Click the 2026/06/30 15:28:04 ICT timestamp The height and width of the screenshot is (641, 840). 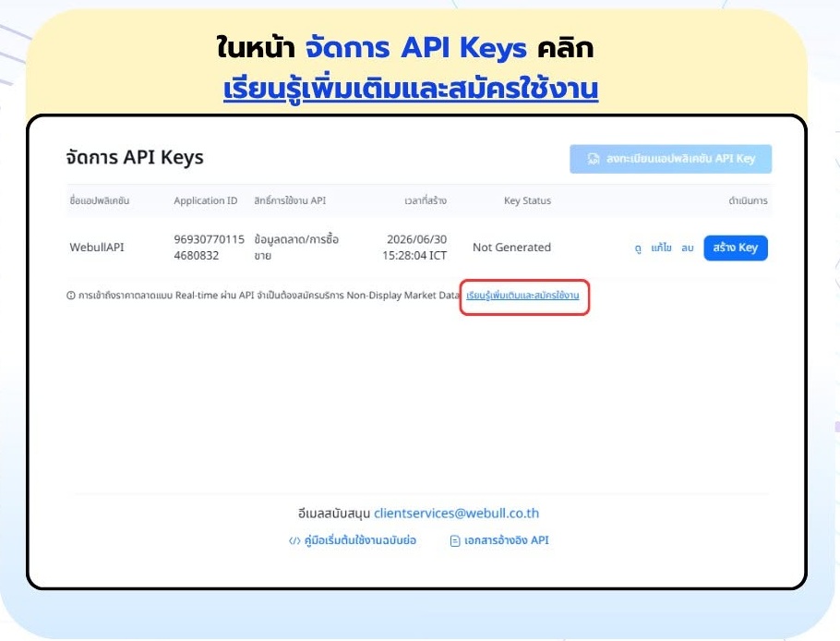414,248
